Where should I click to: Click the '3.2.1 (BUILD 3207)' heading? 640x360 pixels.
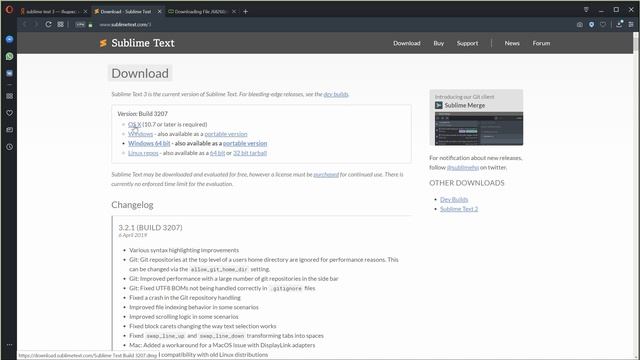click(x=150, y=228)
